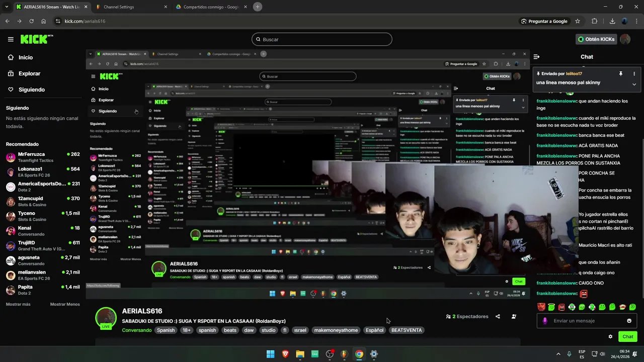The image size is (644, 362).
Task: Click the 18+ tag
Action: click(x=187, y=330)
